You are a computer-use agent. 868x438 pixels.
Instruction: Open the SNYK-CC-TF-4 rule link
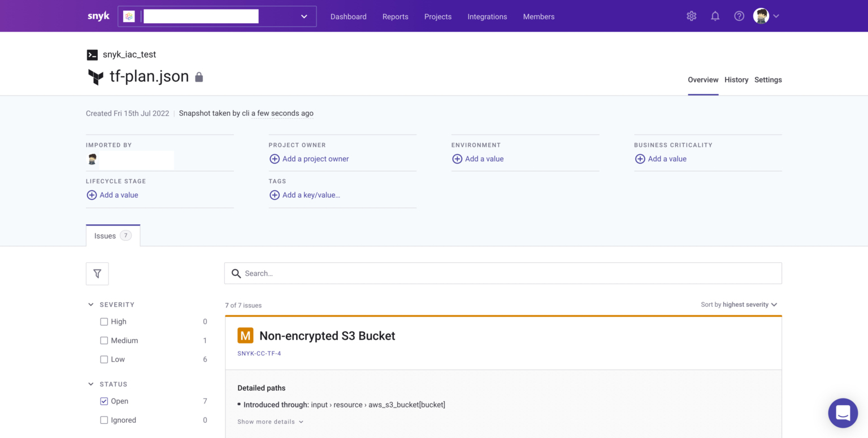(x=259, y=352)
